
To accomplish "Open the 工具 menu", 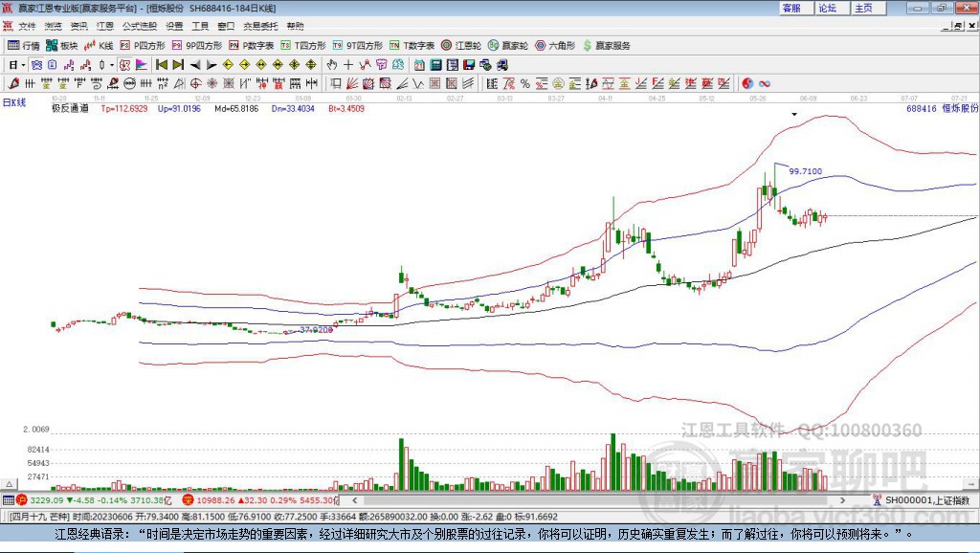I will click(200, 26).
